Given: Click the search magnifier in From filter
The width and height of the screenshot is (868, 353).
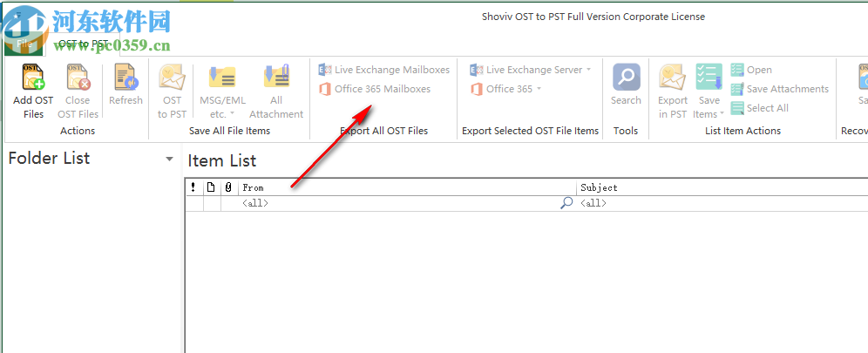Looking at the screenshot, I should coord(566,203).
